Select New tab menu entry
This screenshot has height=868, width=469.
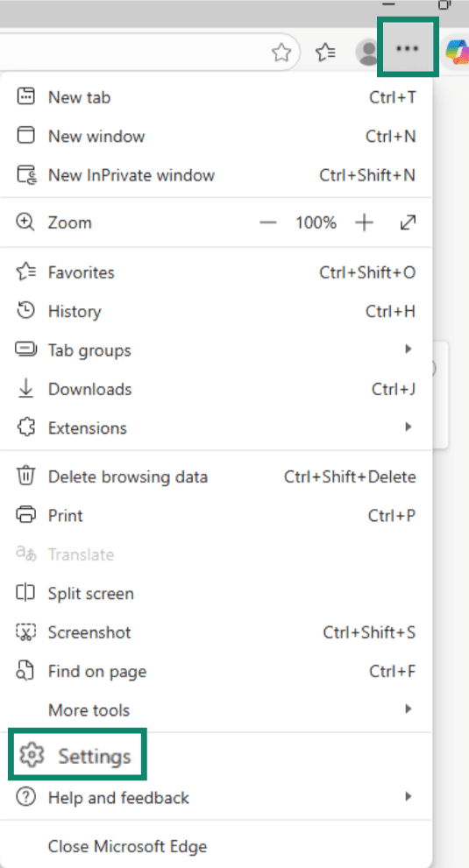coord(217,97)
